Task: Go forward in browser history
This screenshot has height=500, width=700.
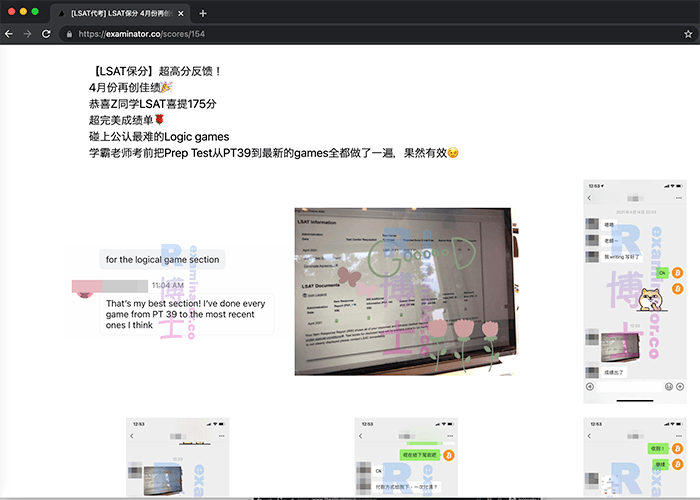Action: click(27, 34)
